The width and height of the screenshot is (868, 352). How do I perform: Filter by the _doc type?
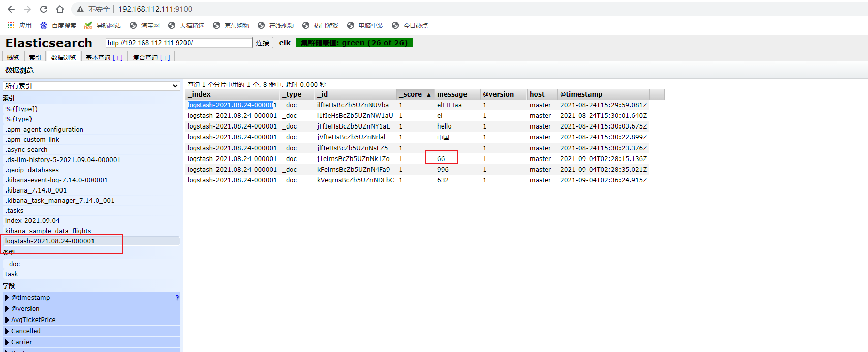pyautogui.click(x=91, y=264)
